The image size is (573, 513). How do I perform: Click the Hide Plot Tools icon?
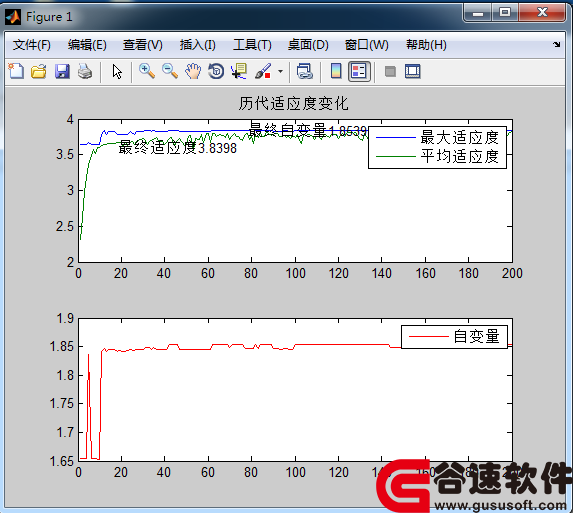pyautogui.click(x=390, y=71)
